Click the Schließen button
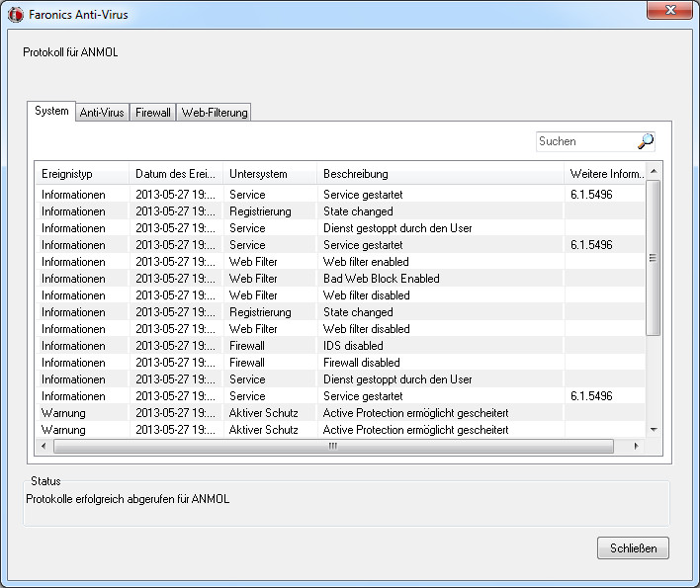Image resolution: width=700 pixels, height=588 pixels. pos(633,547)
